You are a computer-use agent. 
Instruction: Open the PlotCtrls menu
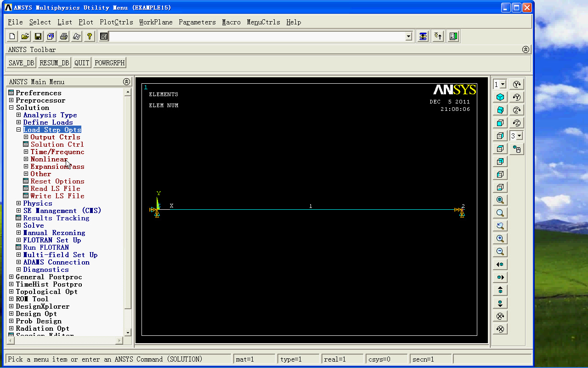tap(116, 22)
